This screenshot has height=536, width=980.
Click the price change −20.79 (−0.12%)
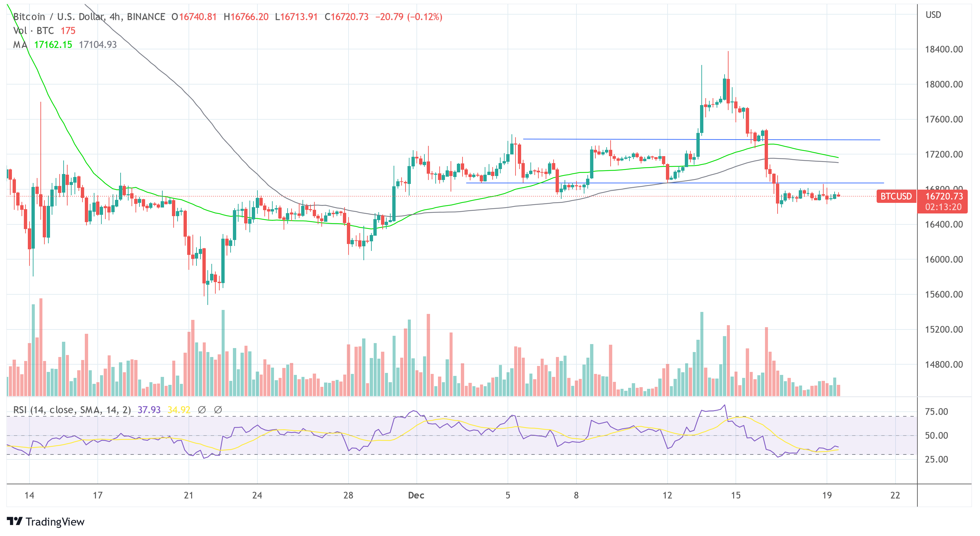coord(408,17)
